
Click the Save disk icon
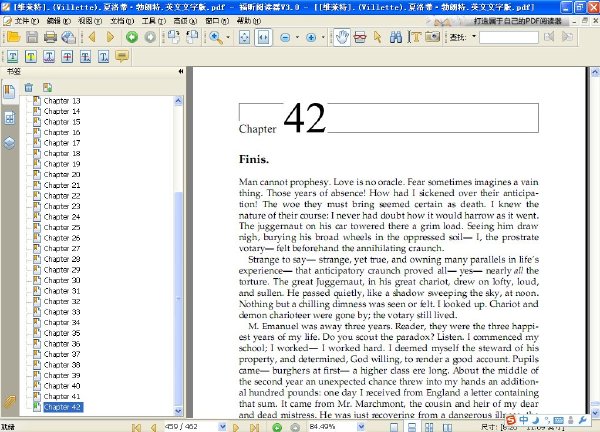pos(32,37)
